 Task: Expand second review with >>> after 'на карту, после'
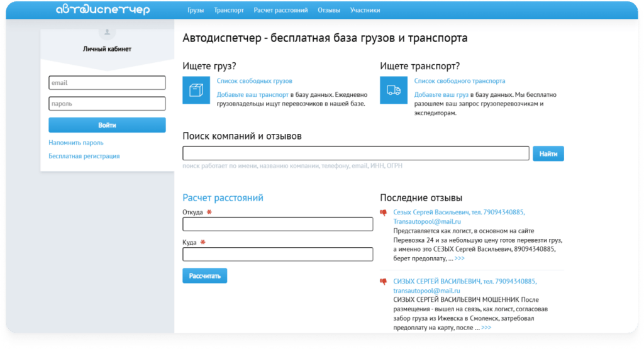tap(486, 328)
